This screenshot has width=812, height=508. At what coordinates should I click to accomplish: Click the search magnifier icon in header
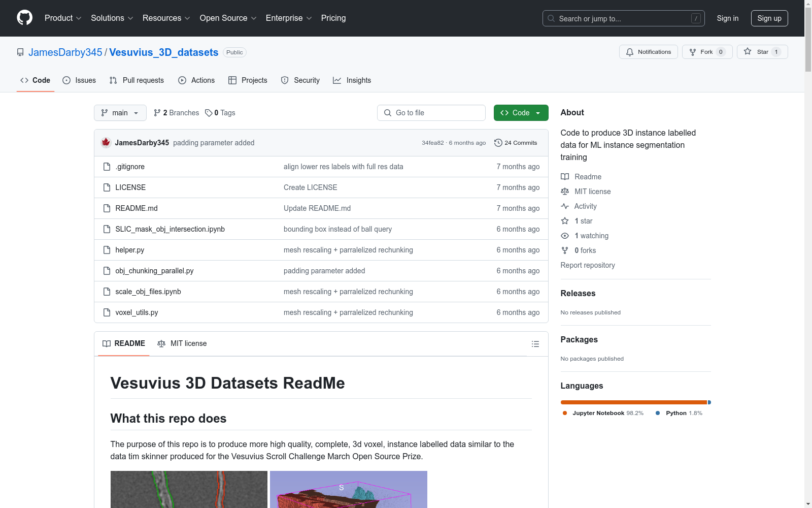[x=551, y=18]
